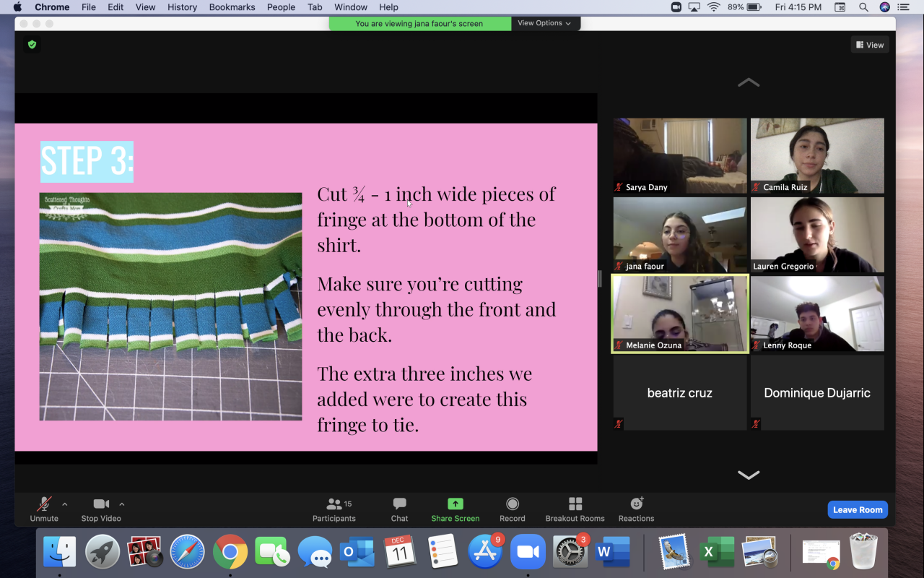Open the Reactions menu
Screen dimensions: 924x578
click(x=636, y=509)
